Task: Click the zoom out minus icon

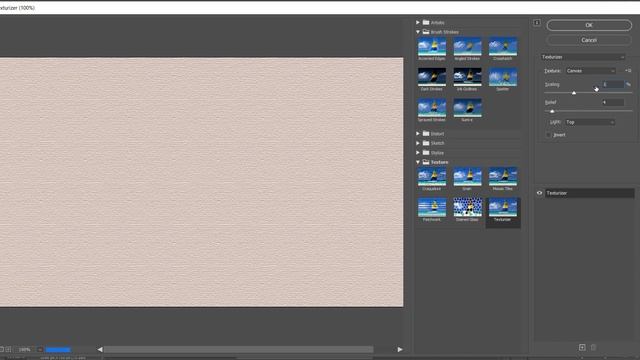Action: click(x=1, y=349)
